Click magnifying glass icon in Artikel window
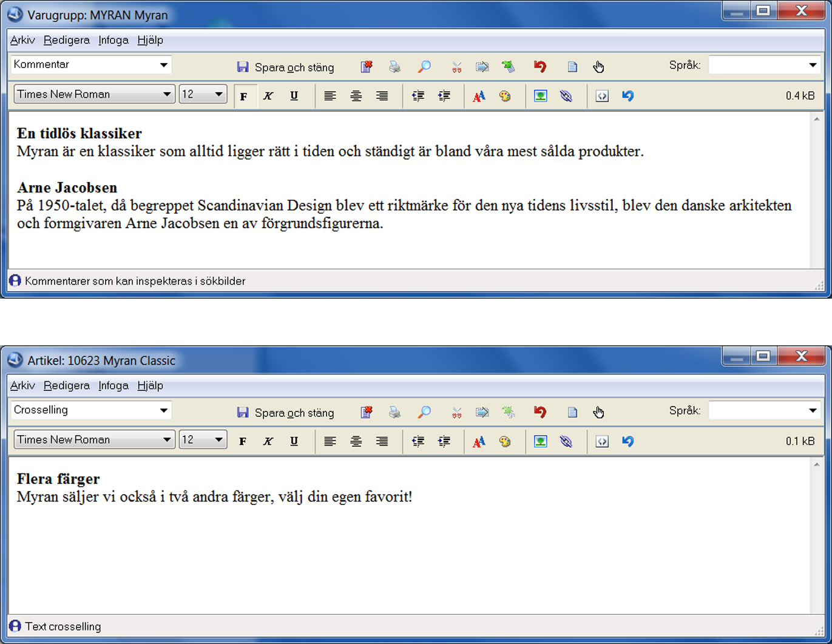This screenshot has width=832, height=644. [x=424, y=412]
